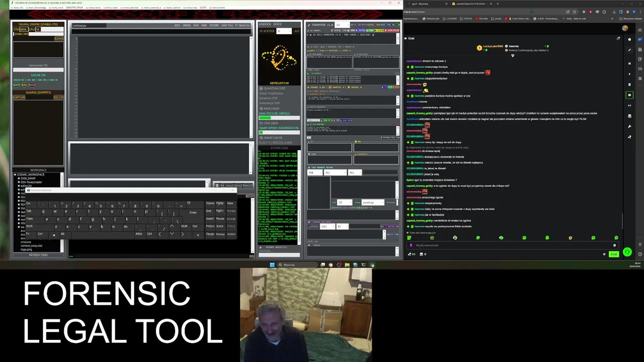Open the ACKTRIX dropdown showing A
The width and height of the screenshot is (644, 362).
[284, 31]
